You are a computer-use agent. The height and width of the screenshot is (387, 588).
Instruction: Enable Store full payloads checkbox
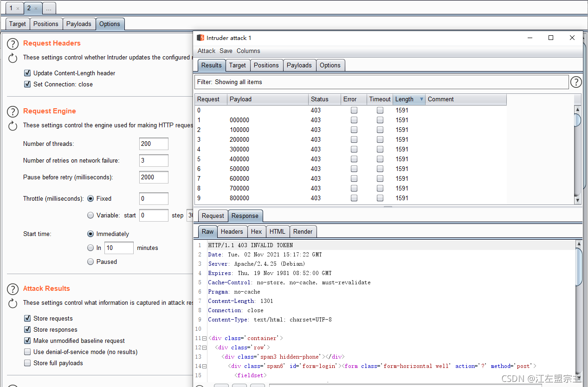pyautogui.click(x=27, y=363)
